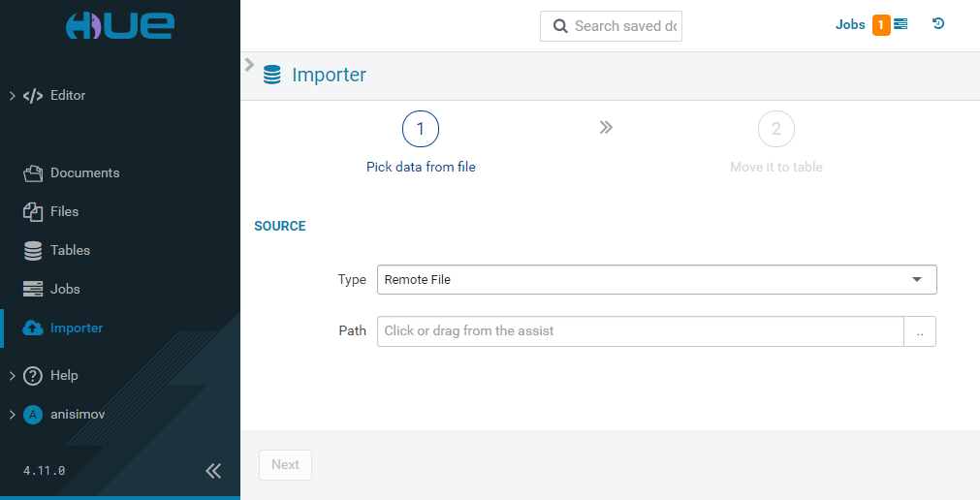
Task: Expand the Help submenu chevron
Action: pos(12,376)
